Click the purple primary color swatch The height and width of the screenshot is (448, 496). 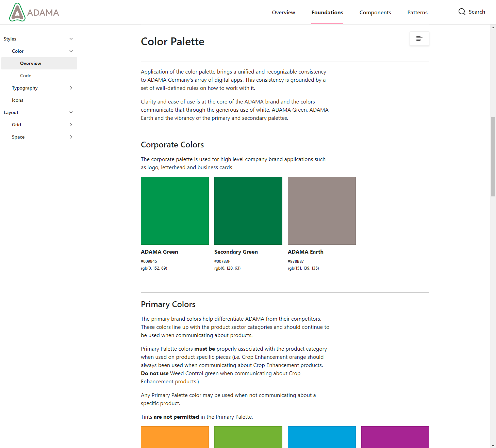tap(395, 437)
